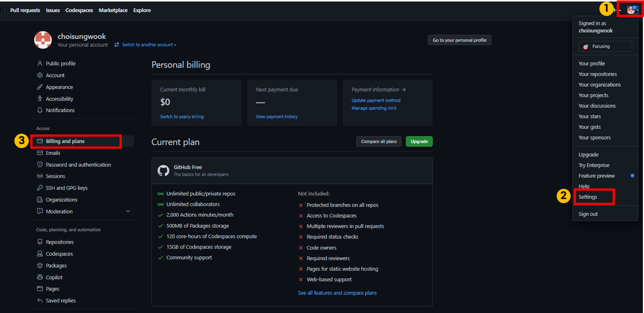Click '2,000 Actions minutes/month' text
The height and width of the screenshot is (313, 644).
[x=200, y=215]
